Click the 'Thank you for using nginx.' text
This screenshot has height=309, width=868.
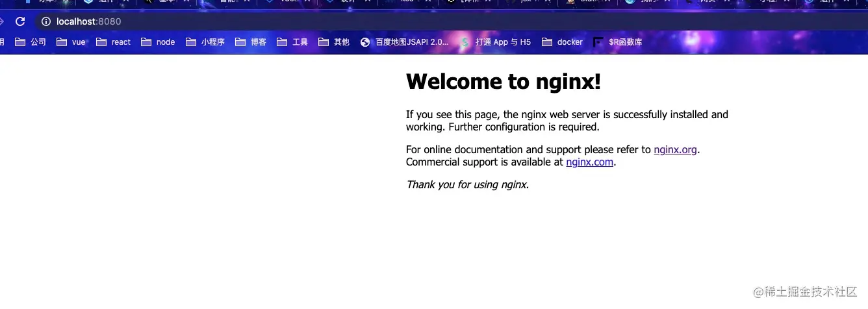tap(468, 185)
